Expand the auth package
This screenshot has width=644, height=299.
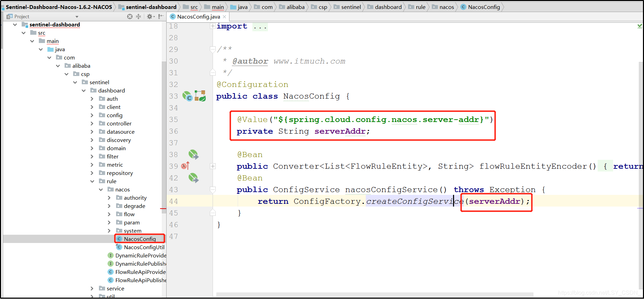pos(92,99)
